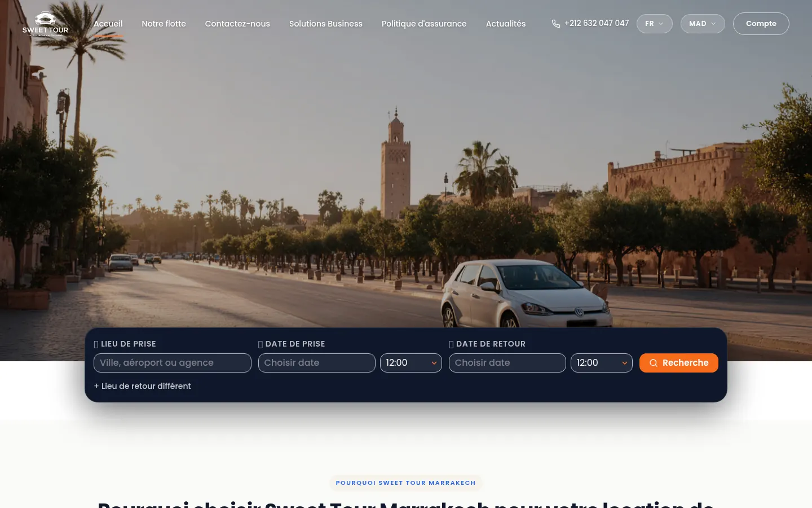Visit the Actualités section
The width and height of the screenshot is (812, 508).
pos(506,24)
